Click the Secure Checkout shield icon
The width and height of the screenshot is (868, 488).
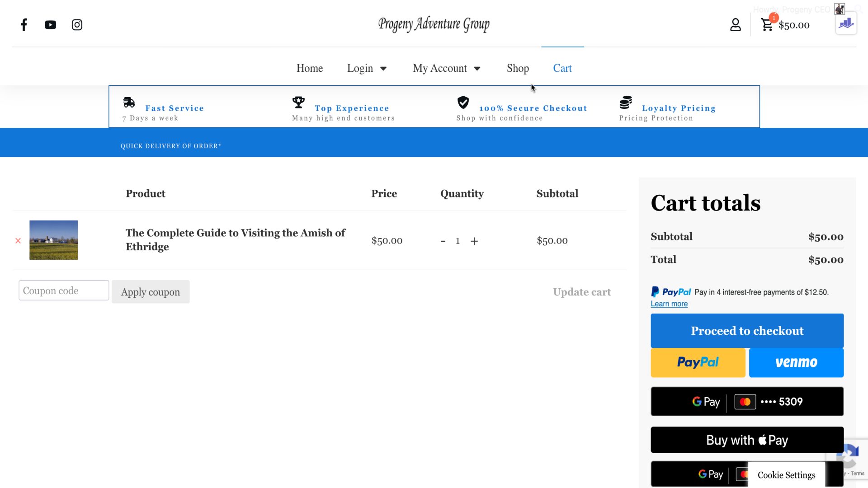[463, 103]
